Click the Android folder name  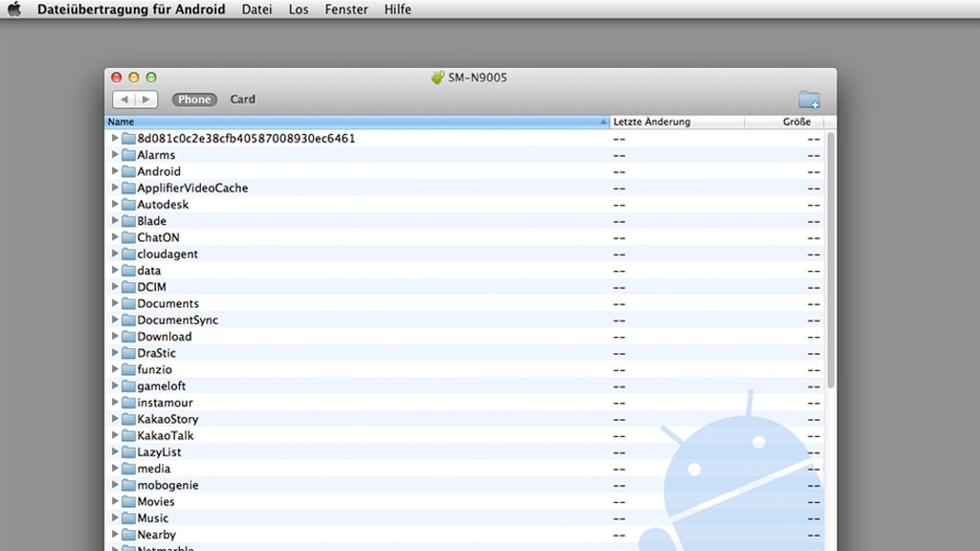pos(159,171)
